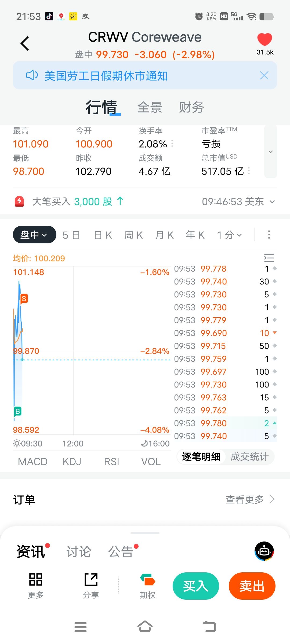Viewport: 290px width, 644px height.
Task: Open the 盘中 session dropdown
Action: [34, 235]
